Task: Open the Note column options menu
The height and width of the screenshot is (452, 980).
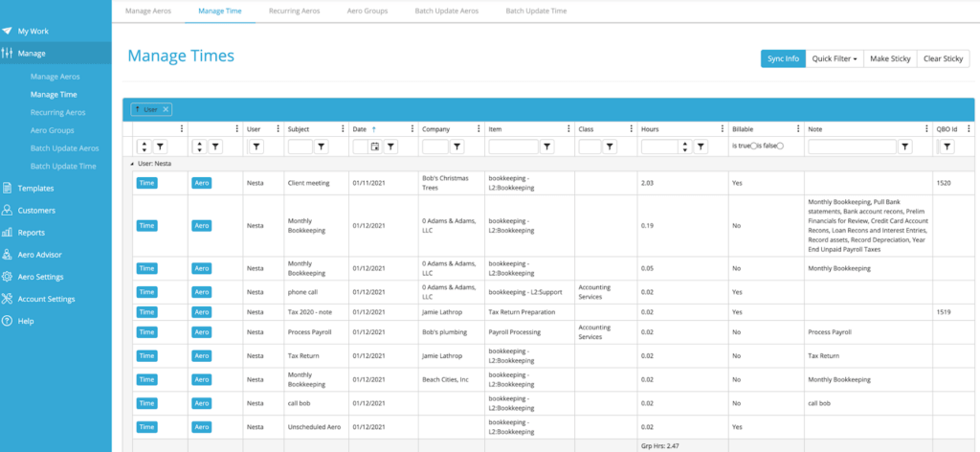Action: (x=926, y=129)
